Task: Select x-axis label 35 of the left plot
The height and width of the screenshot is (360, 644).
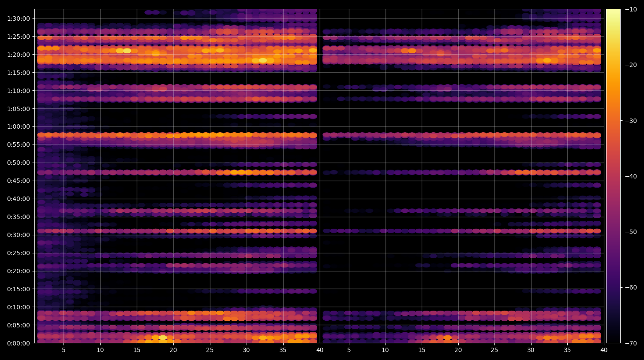Action: 283,350
